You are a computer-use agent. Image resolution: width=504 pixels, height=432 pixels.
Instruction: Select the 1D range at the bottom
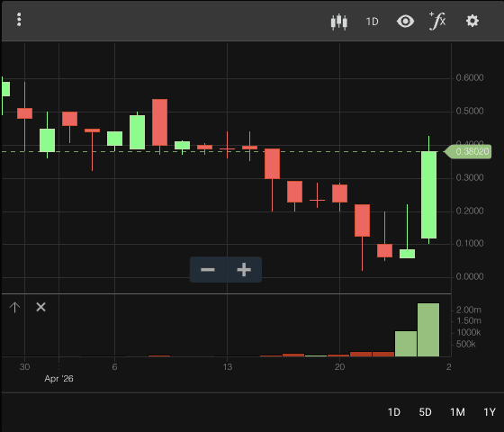click(x=394, y=412)
